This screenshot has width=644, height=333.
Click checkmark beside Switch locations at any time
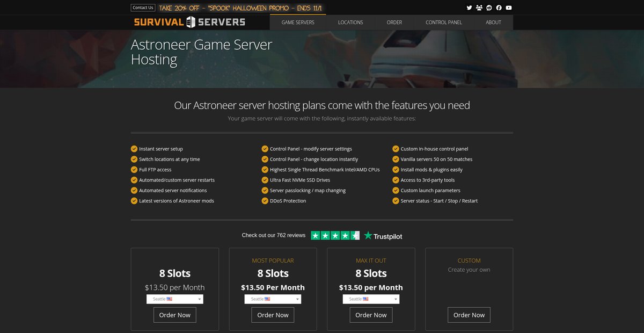pos(134,159)
